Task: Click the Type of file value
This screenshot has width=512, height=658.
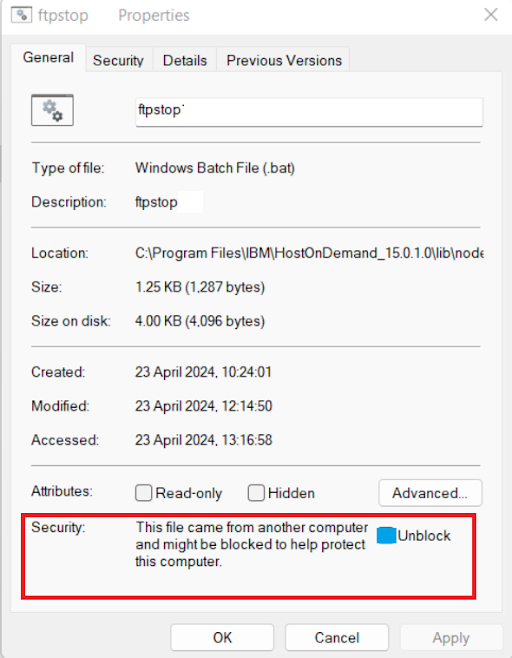Action: 215,168
